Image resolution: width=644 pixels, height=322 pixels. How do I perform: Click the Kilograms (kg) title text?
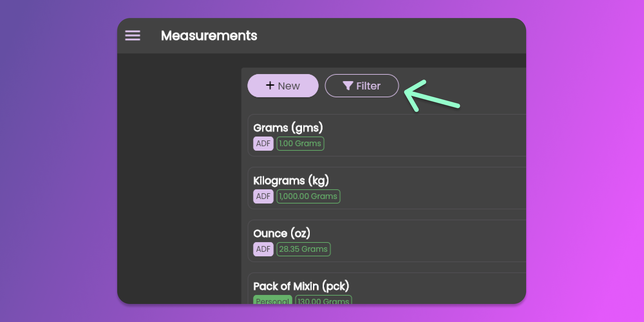[x=291, y=181]
